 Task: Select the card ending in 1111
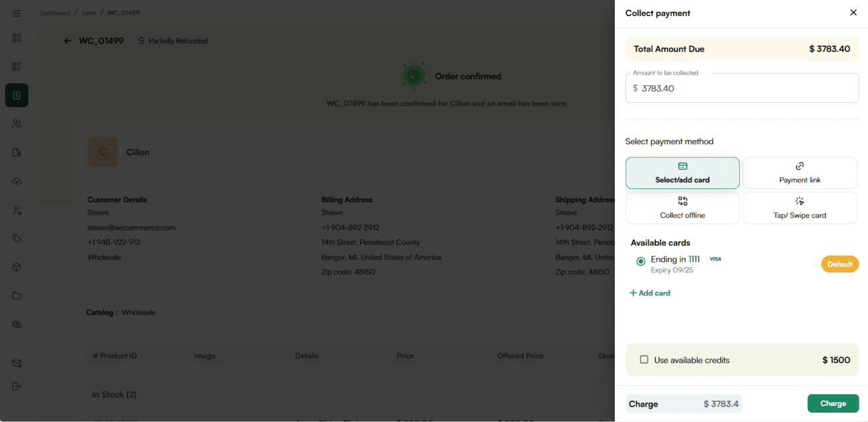pos(641,262)
